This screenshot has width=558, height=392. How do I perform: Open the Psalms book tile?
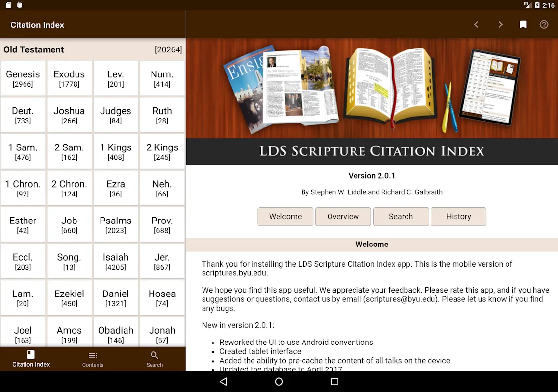point(116,225)
